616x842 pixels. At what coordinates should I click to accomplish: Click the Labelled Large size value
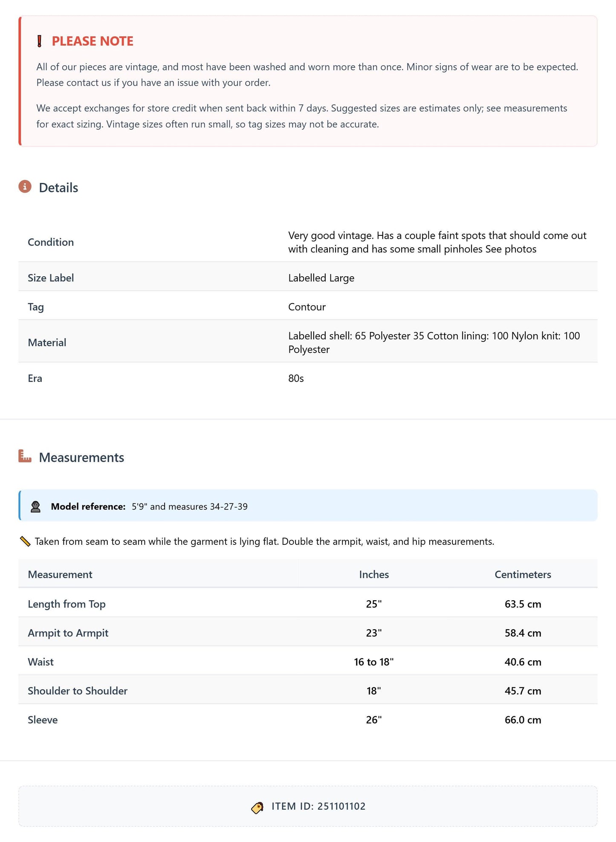(x=321, y=278)
